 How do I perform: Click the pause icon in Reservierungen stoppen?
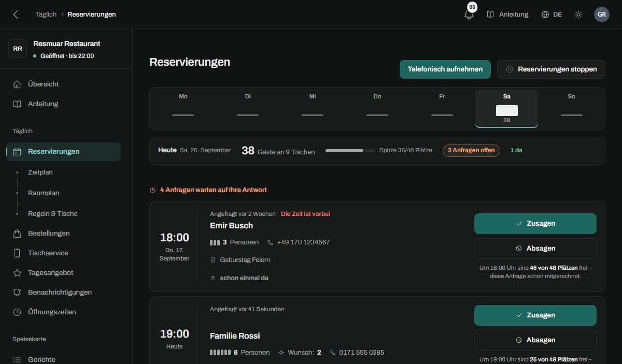click(x=510, y=69)
